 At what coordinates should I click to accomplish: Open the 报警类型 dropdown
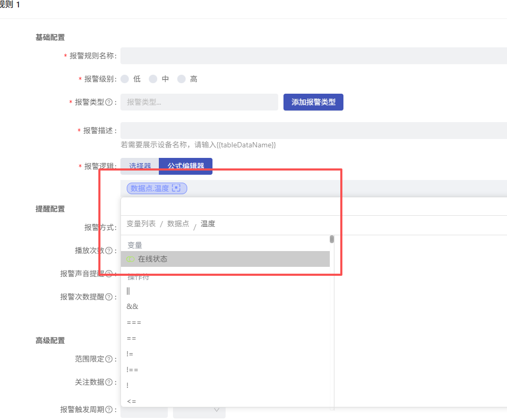199,102
